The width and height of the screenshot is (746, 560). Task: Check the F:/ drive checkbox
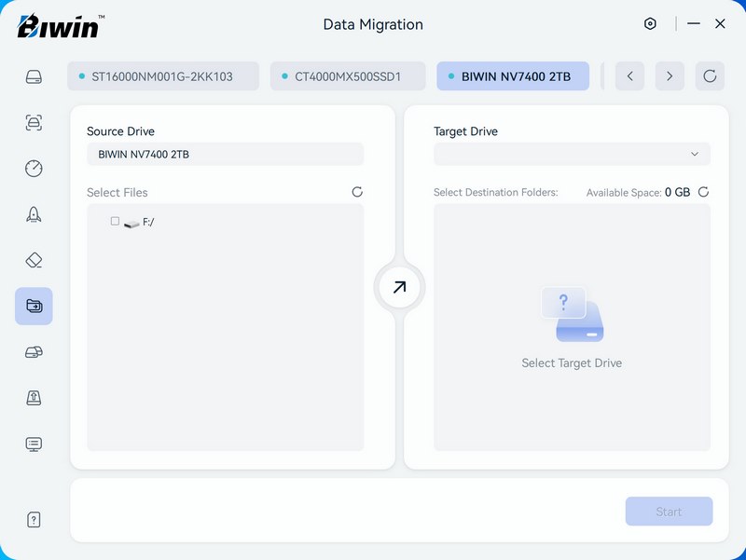click(115, 222)
